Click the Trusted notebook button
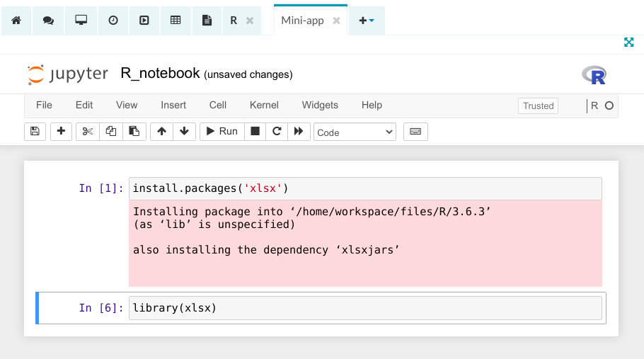 (538, 106)
